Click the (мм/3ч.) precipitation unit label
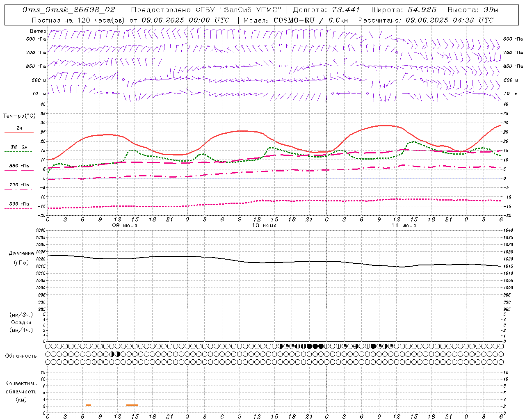Viewport: 525px width, 420px height. point(21,315)
